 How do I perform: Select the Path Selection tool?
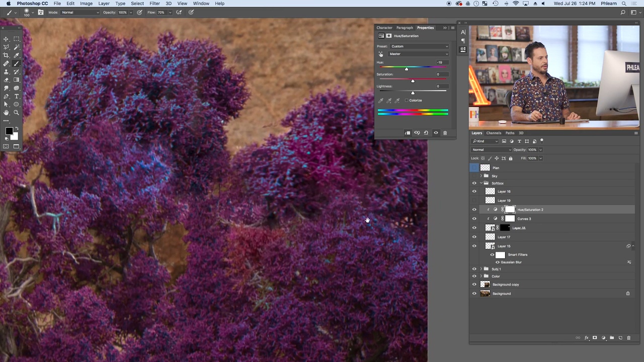[6, 105]
